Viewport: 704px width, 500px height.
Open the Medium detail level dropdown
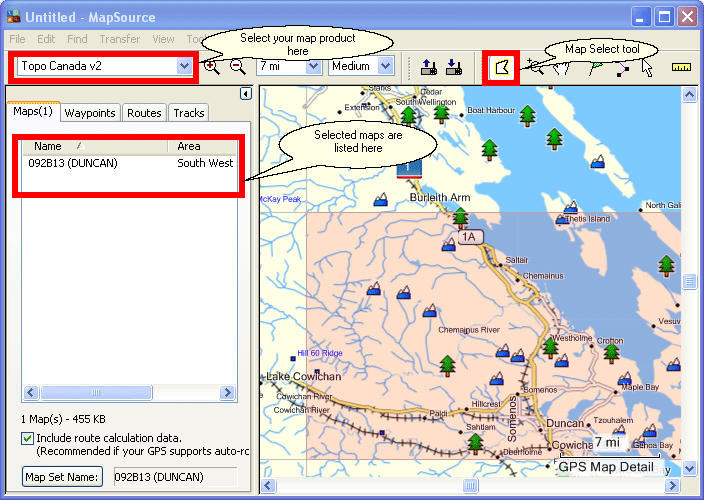(385, 66)
